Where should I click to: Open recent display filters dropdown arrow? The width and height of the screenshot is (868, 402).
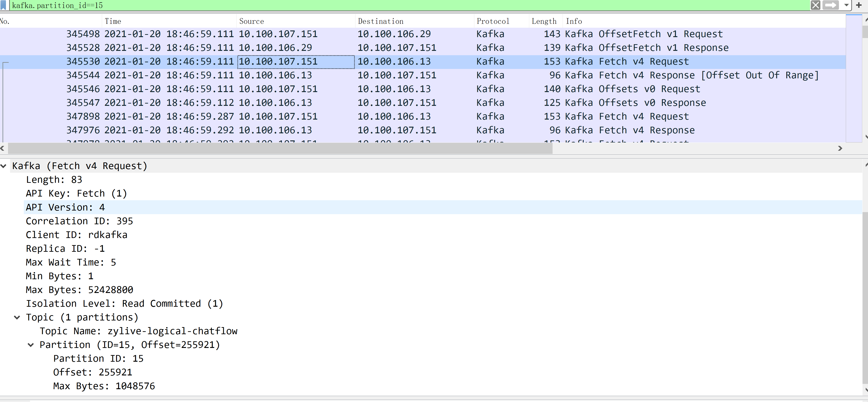846,5
